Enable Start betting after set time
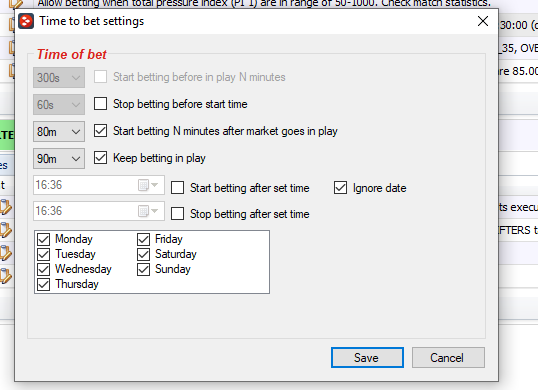Image resolution: width=538 pixels, height=390 pixels. point(177,188)
